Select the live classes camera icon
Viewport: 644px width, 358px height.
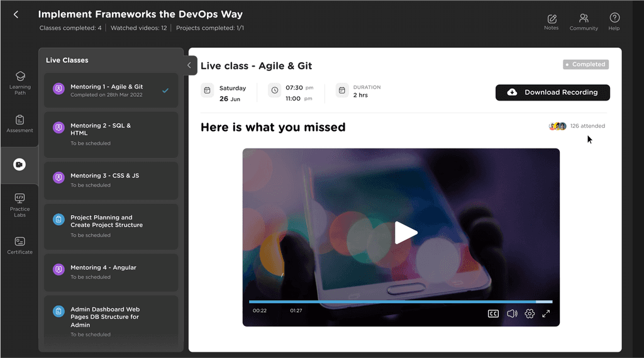[x=19, y=164]
